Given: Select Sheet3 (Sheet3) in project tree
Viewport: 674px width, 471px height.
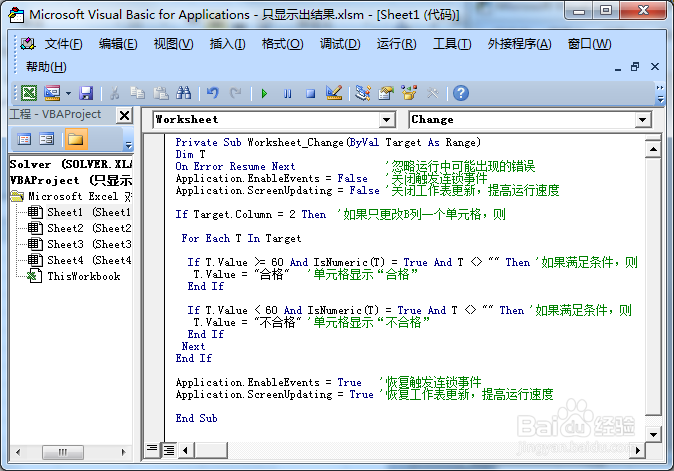Looking at the screenshot, I should [x=80, y=244].
